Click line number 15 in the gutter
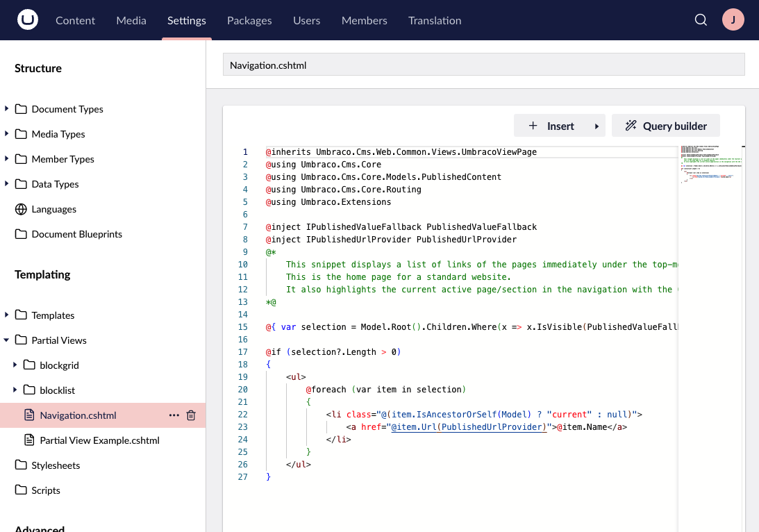This screenshot has width=759, height=532. 242,327
